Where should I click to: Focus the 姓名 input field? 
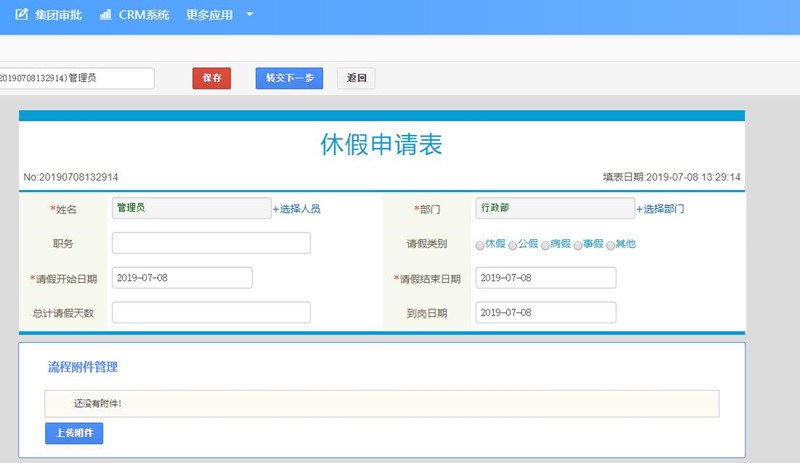[191, 208]
